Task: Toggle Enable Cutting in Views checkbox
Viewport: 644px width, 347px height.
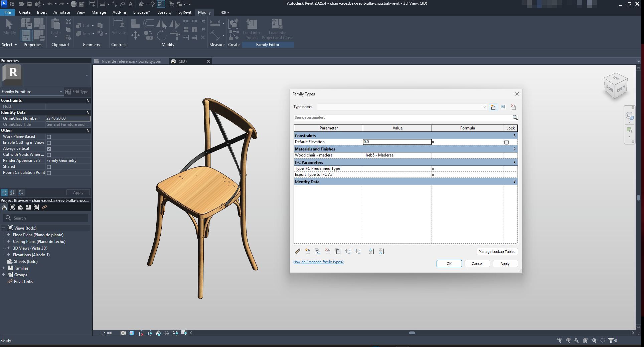Action: (49, 143)
